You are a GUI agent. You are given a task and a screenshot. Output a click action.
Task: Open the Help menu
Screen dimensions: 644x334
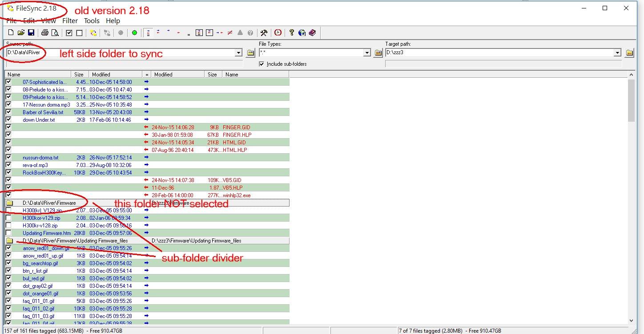click(113, 20)
